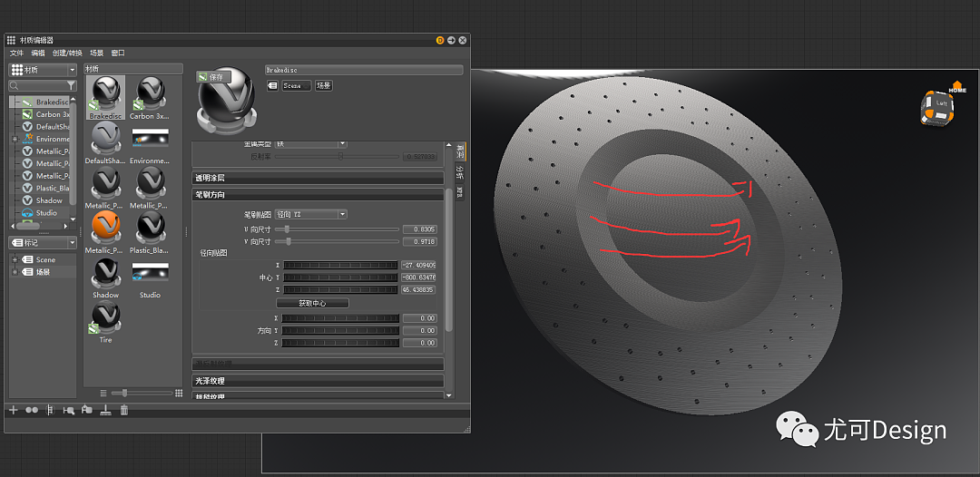Expand the Environments tree item
The width and height of the screenshot is (980, 477).
pyautogui.click(x=15, y=139)
